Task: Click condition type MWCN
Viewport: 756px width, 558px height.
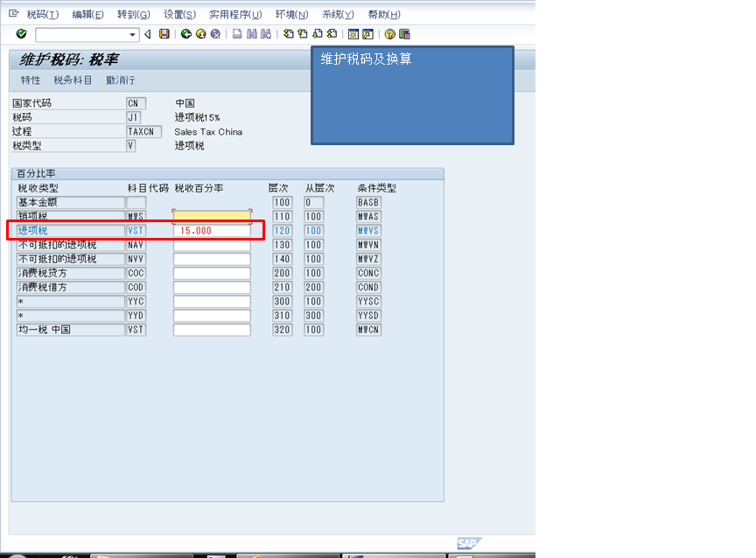Action: click(x=368, y=330)
